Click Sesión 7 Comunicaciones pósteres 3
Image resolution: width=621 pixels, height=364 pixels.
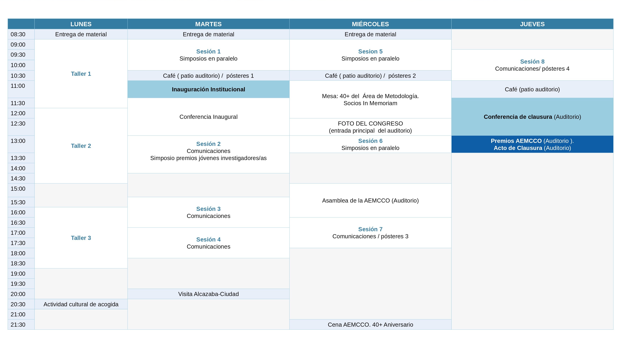click(370, 233)
